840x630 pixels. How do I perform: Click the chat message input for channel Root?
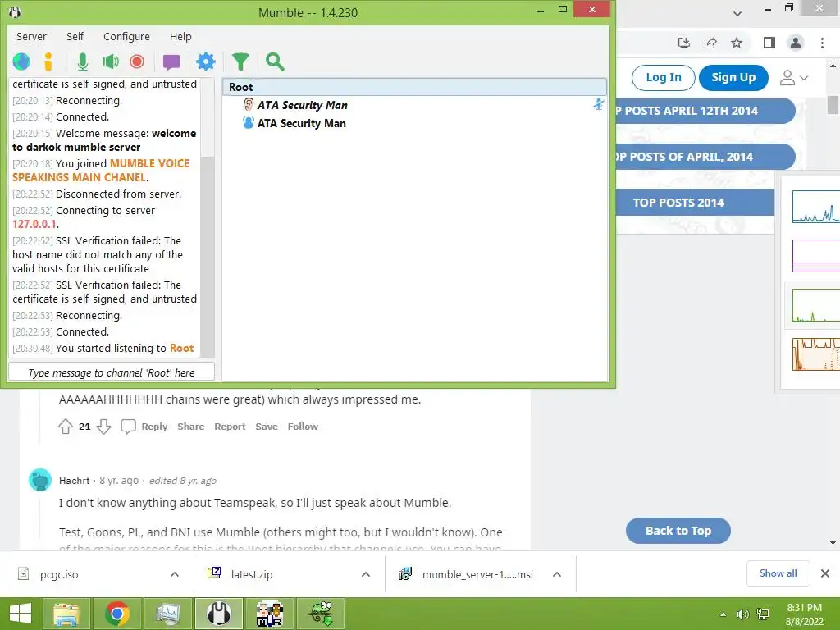(x=112, y=372)
